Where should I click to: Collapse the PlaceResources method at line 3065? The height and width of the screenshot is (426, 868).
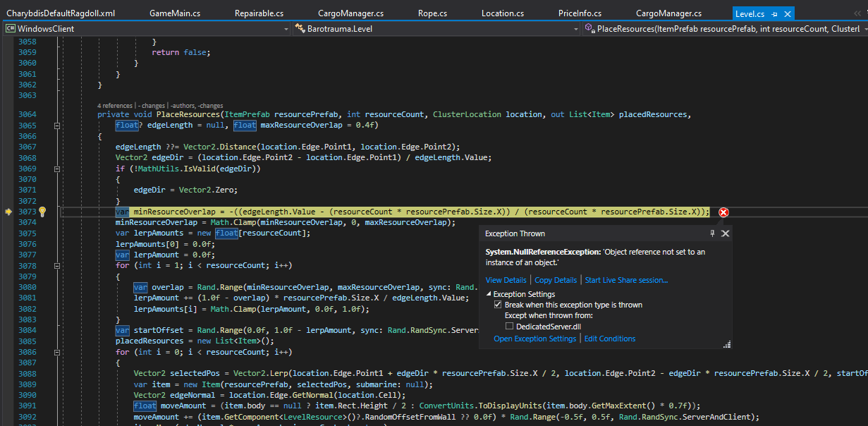tap(57, 126)
